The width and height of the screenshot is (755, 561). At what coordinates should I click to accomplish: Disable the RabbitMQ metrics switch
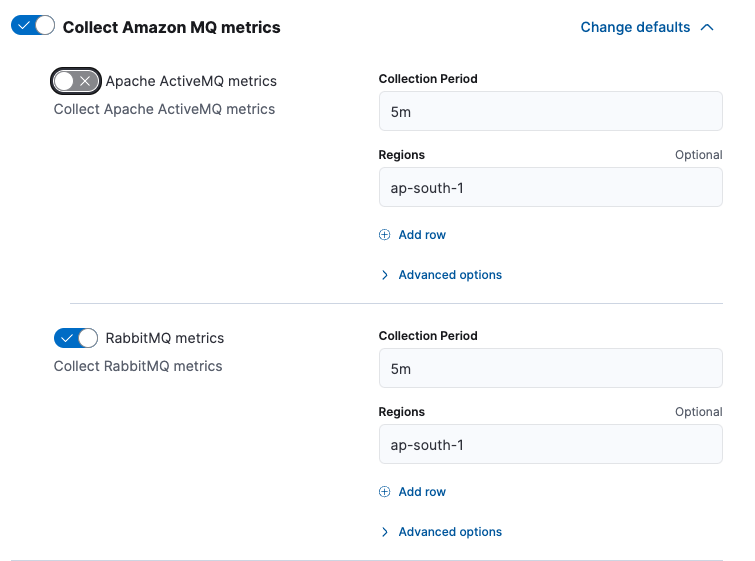[76, 338]
